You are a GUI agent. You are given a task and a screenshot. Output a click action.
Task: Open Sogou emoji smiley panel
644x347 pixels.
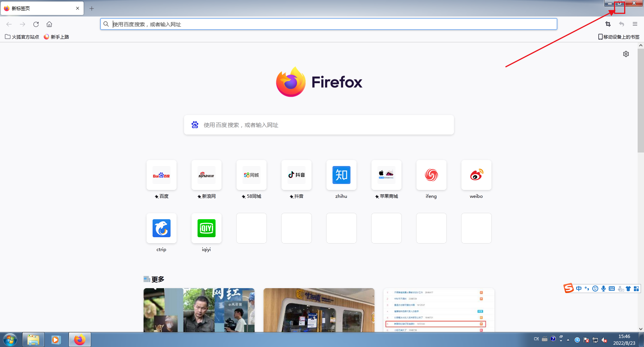[595, 289]
